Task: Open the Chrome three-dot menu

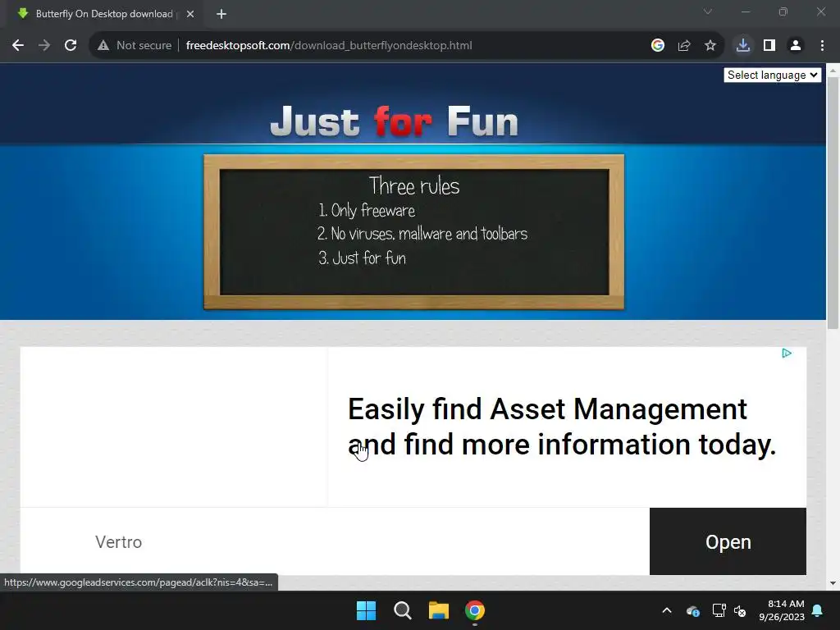Action: click(x=822, y=46)
